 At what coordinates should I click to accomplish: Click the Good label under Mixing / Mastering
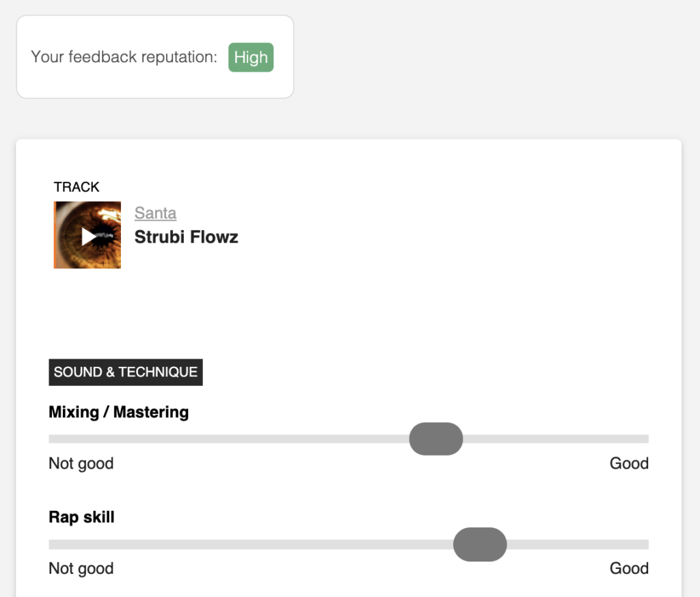[x=629, y=463]
